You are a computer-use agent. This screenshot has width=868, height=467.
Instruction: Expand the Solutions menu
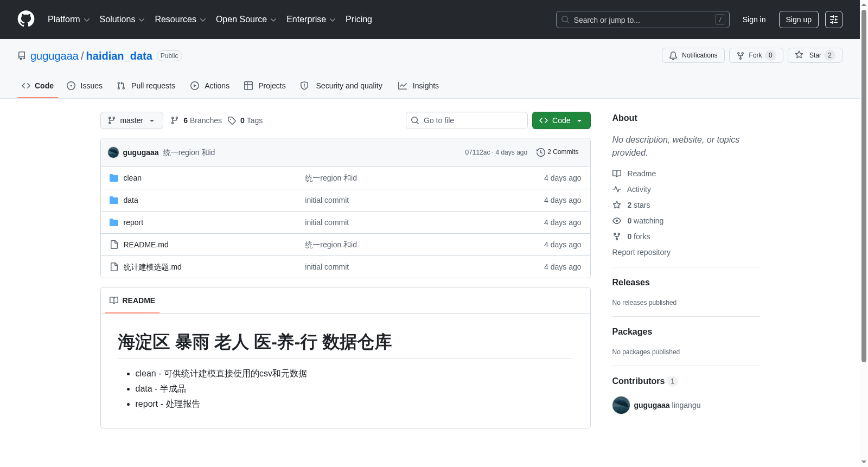[122, 20]
